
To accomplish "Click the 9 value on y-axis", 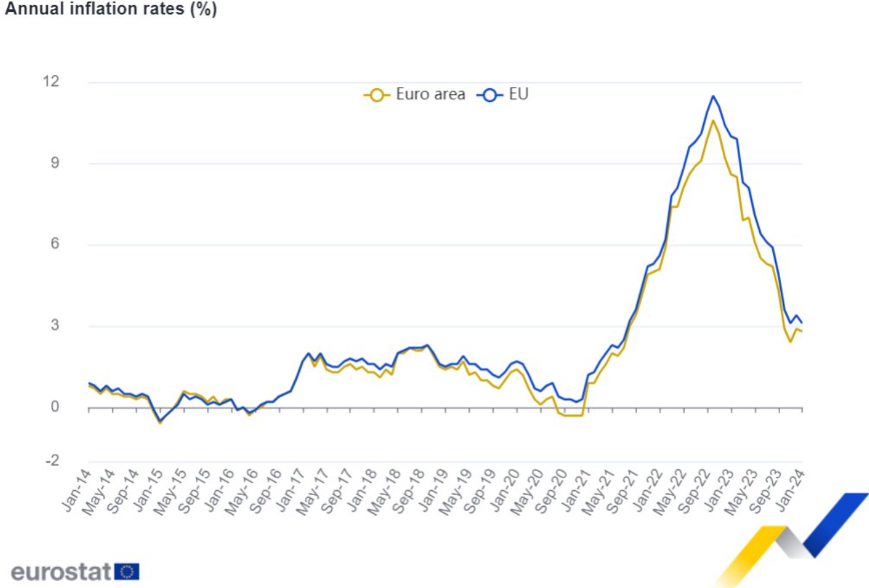I will 54,163.
